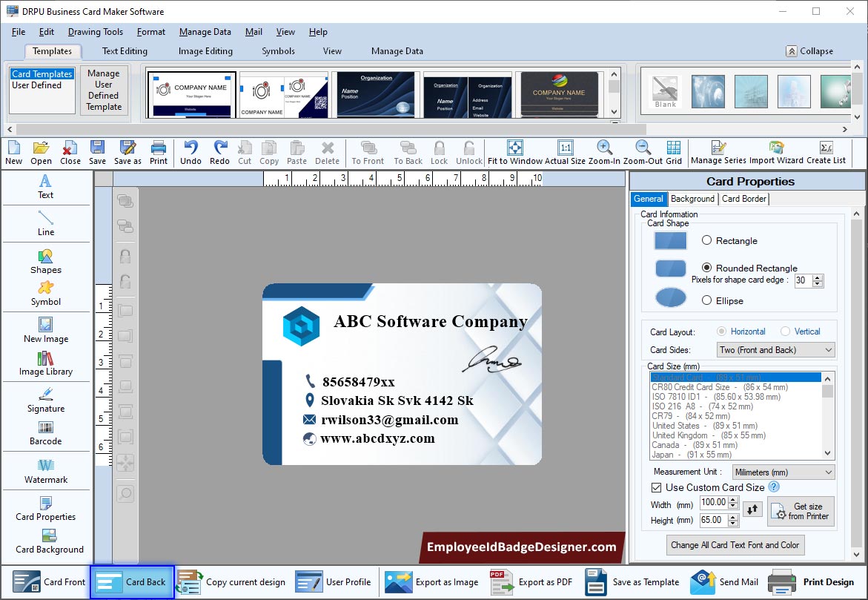The width and height of the screenshot is (868, 600).
Task: Open the Manage Data menu
Action: (x=205, y=32)
